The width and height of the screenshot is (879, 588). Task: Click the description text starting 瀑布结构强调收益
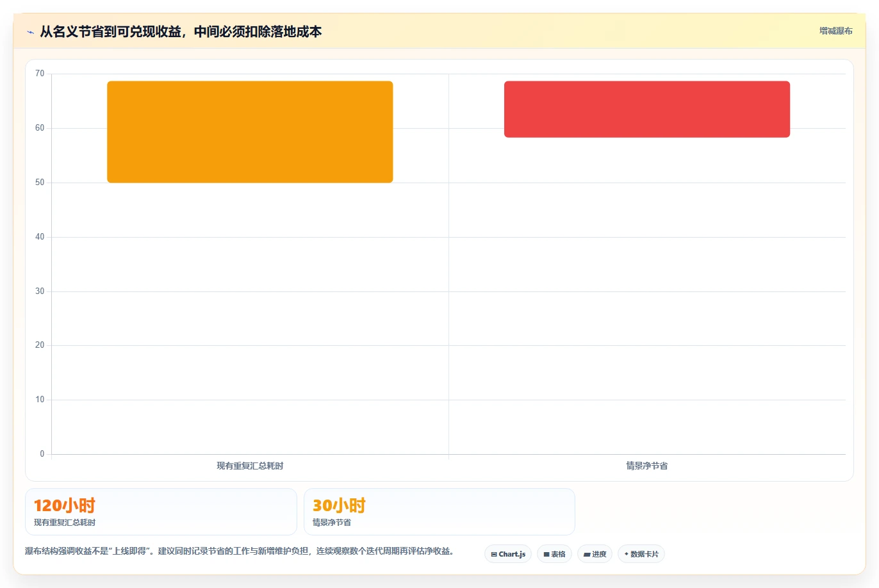[x=240, y=551]
